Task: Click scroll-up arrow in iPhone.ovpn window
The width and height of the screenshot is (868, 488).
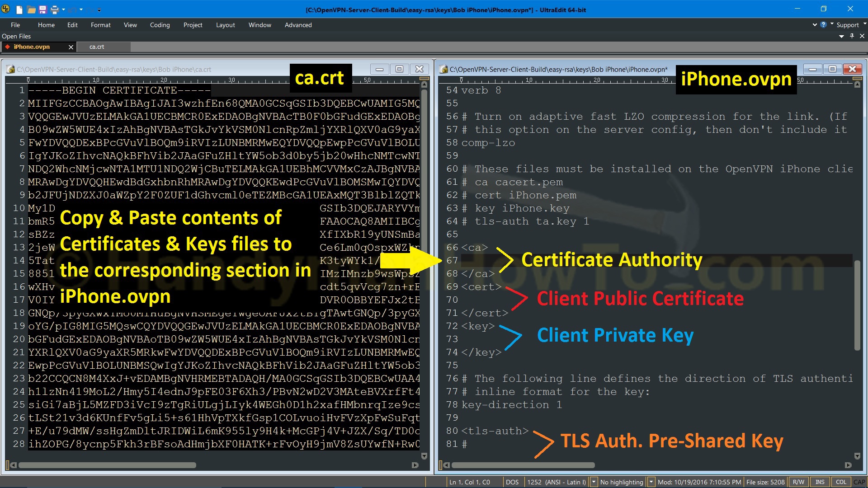Action: (x=857, y=84)
